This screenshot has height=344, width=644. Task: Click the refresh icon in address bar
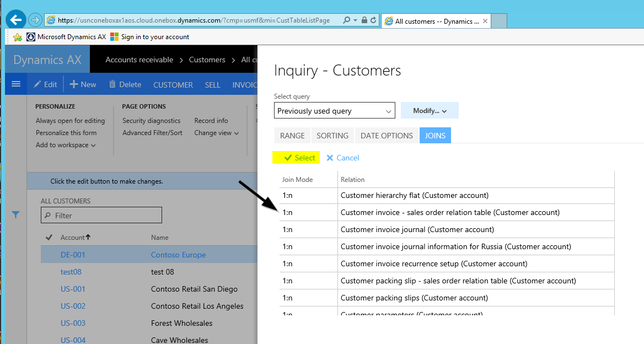pos(373,20)
